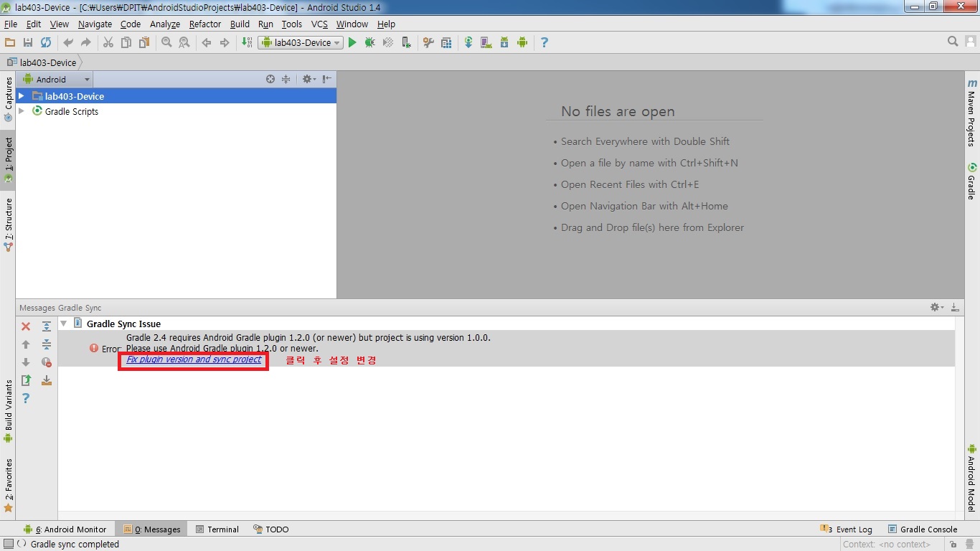Click the Project Structure toolbar icon

[446, 43]
